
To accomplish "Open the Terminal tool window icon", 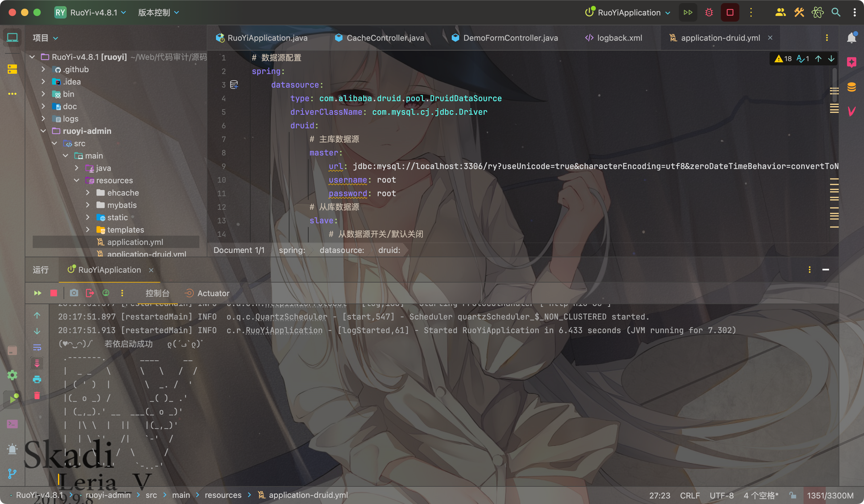I will point(12,424).
